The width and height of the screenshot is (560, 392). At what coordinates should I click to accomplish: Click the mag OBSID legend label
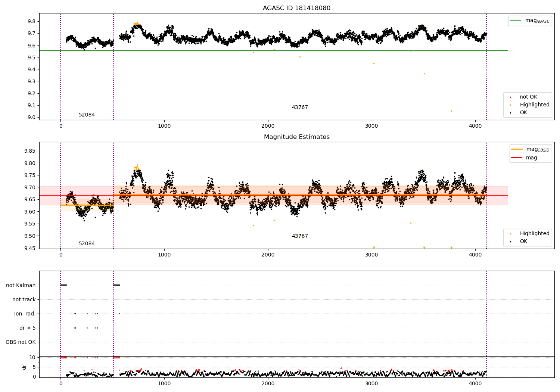[x=538, y=149]
